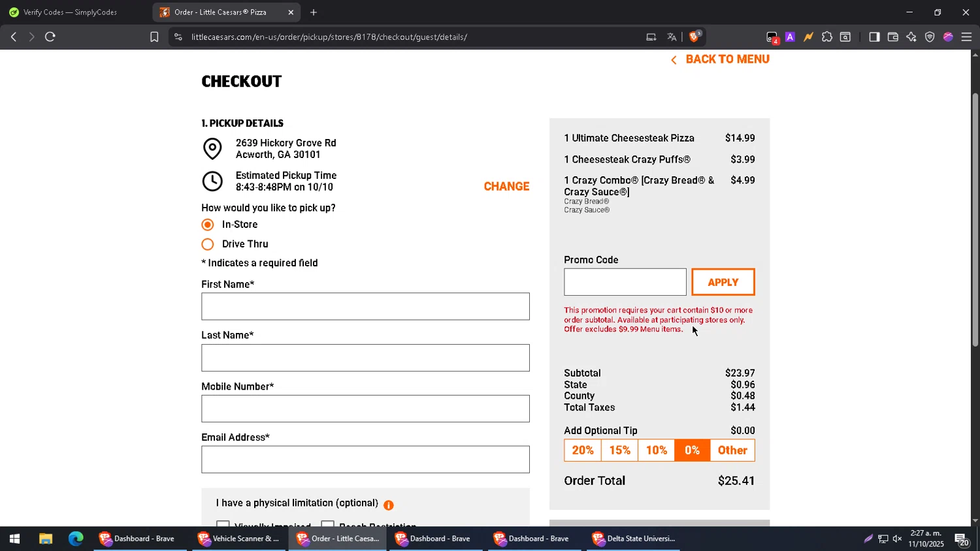
Task: Open Brave Shields lion icon
Action: click(x=694, y=37)
